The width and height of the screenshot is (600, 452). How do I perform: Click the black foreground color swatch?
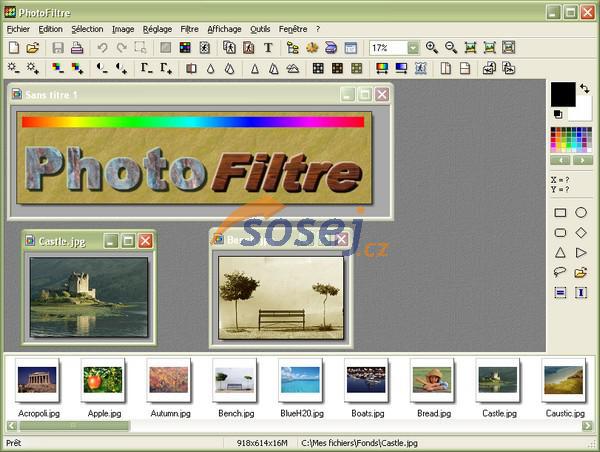coord(562,93)
